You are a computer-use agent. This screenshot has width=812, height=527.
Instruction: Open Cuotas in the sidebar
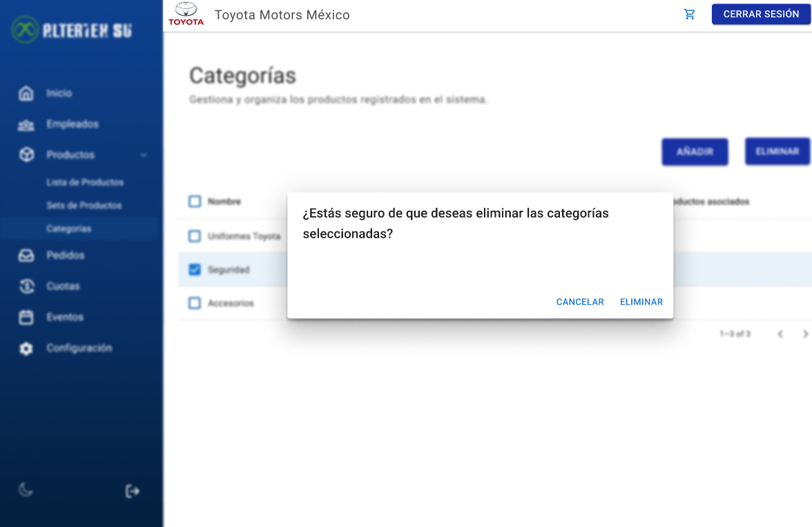point(64,286)
